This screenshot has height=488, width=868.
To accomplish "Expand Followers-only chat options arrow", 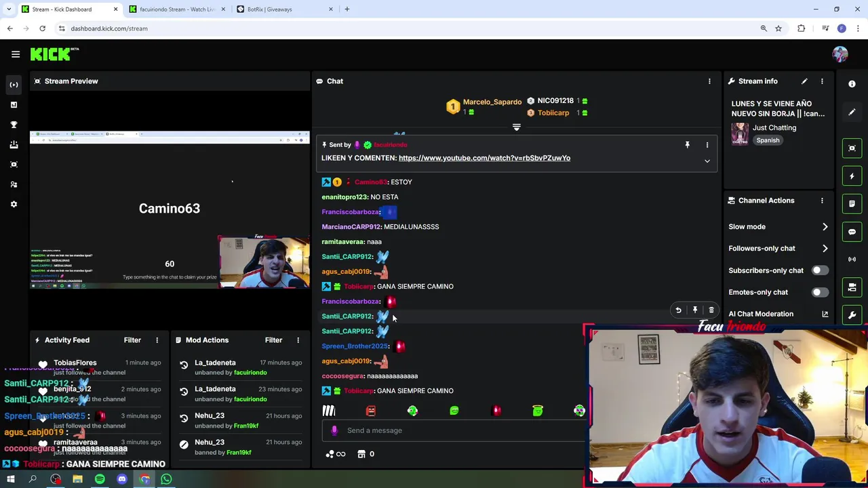I will (825, 248).
